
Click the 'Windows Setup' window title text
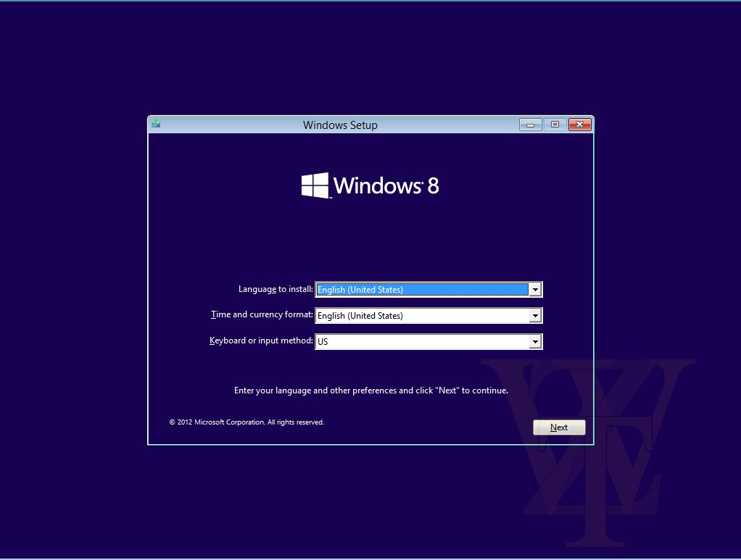[340, 125]
